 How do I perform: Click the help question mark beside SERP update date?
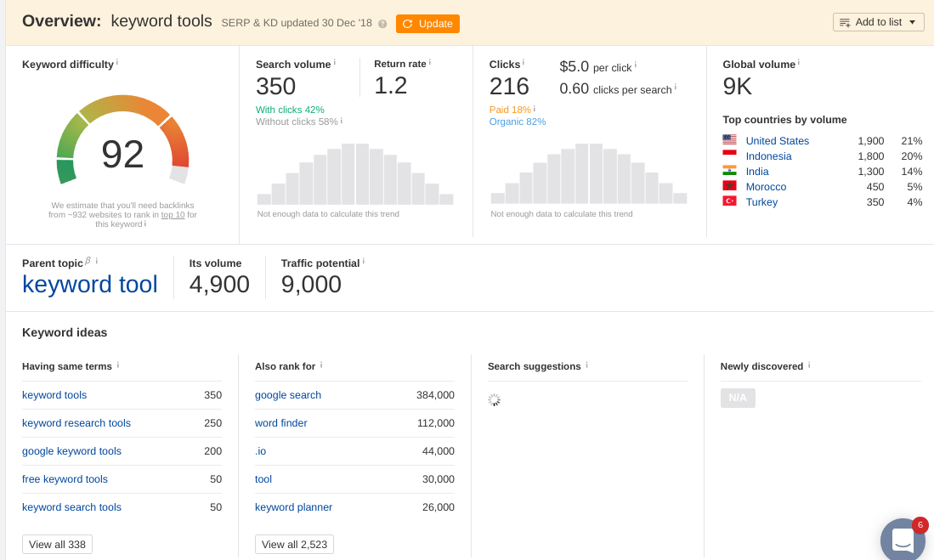click(x=382, y=24)
